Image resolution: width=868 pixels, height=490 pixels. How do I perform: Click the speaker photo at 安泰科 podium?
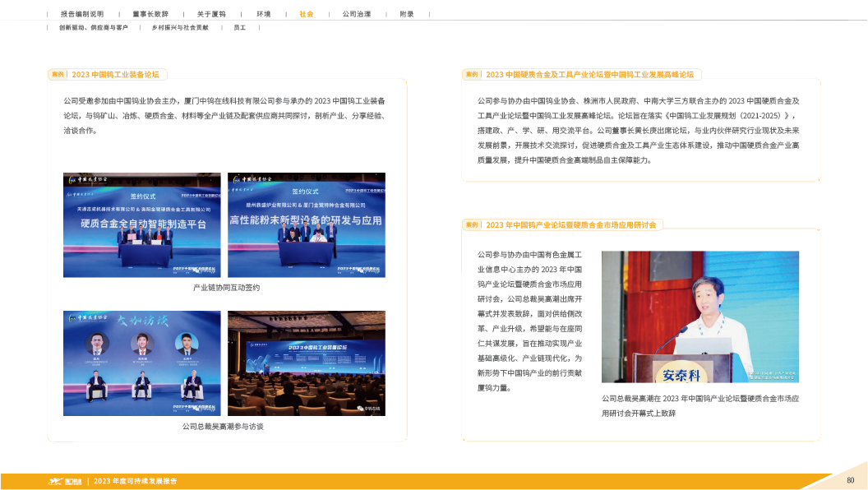(699, 317)
